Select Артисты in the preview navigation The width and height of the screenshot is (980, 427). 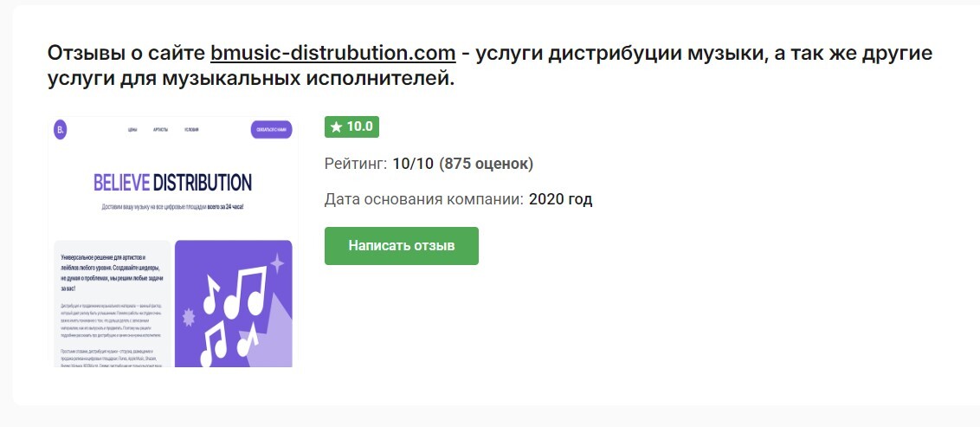pos(160,130)
